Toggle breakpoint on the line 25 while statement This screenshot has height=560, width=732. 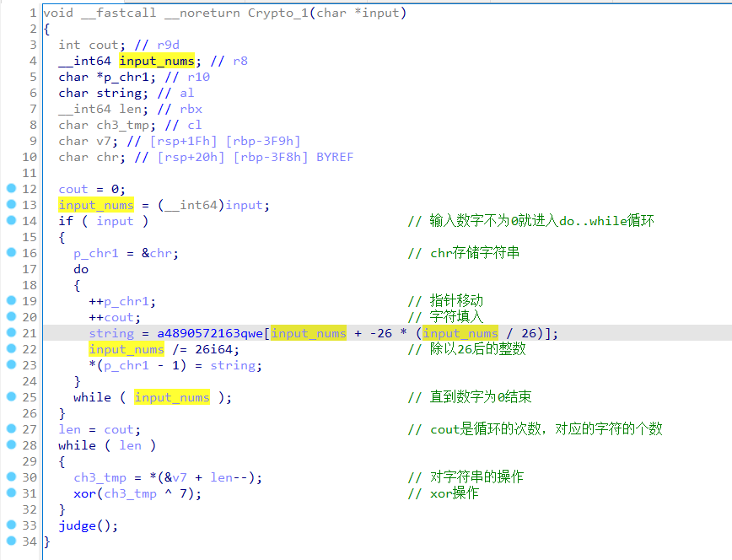coord(11,397)
